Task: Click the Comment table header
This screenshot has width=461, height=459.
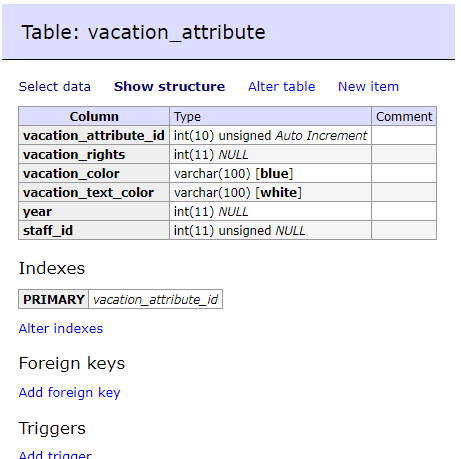Action: point(404,116)
